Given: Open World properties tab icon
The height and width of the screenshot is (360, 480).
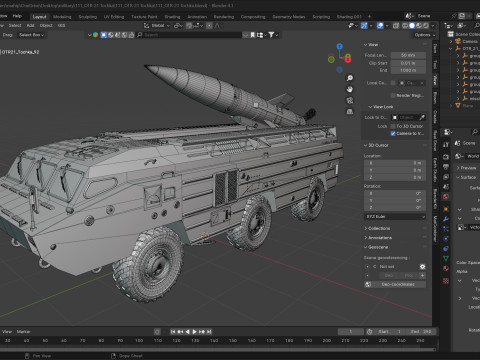Looking at the screenshot, I should click(x=446, y=197).
